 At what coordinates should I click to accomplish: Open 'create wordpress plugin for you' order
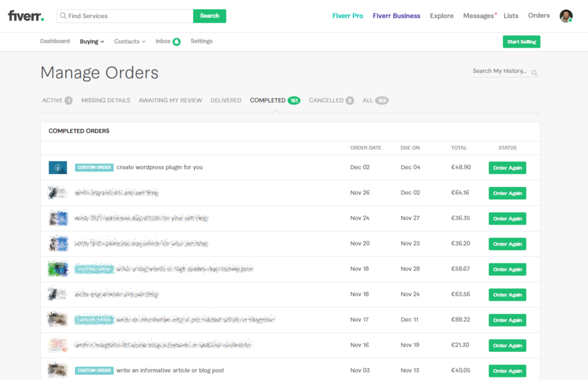(159, 167)
